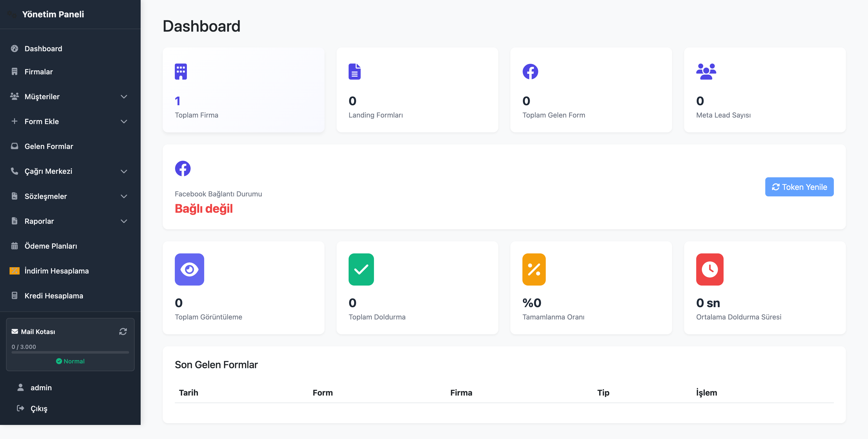Click the Token Yenile button

[x=799, y=187]
